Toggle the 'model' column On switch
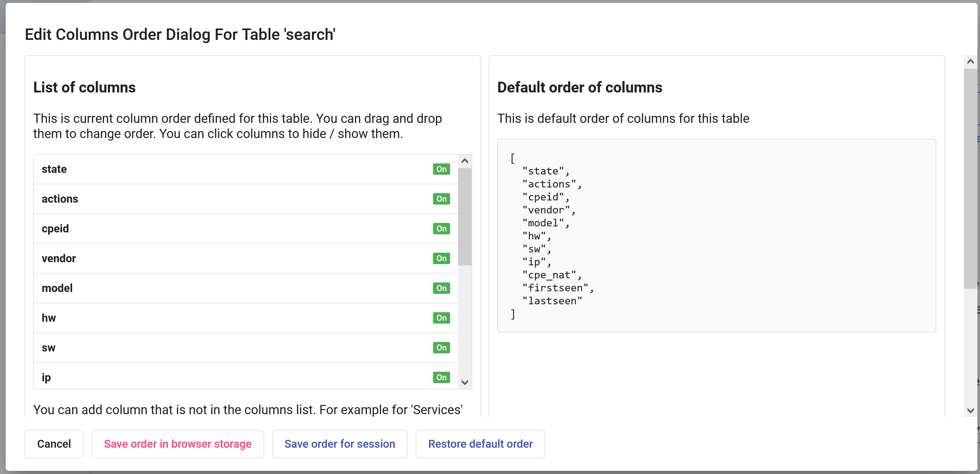Image resolution: width=980 pixels, height=474 pixels. (x=441, y=288)
